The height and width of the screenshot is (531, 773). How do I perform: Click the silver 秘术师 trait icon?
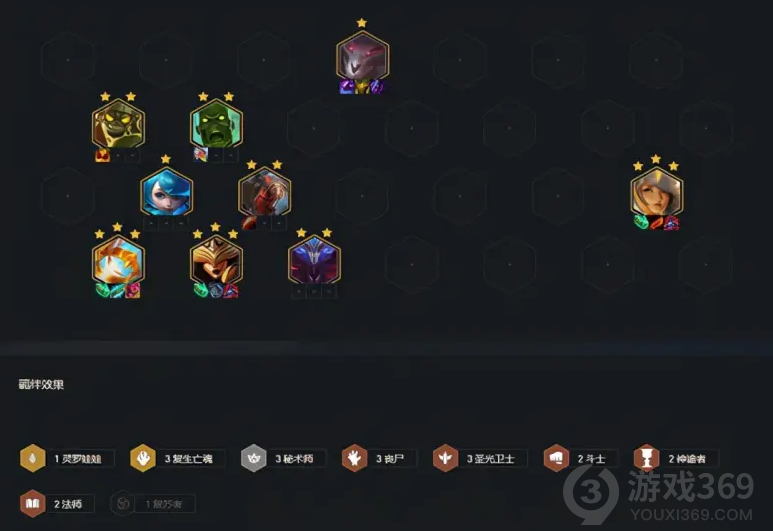253,458
